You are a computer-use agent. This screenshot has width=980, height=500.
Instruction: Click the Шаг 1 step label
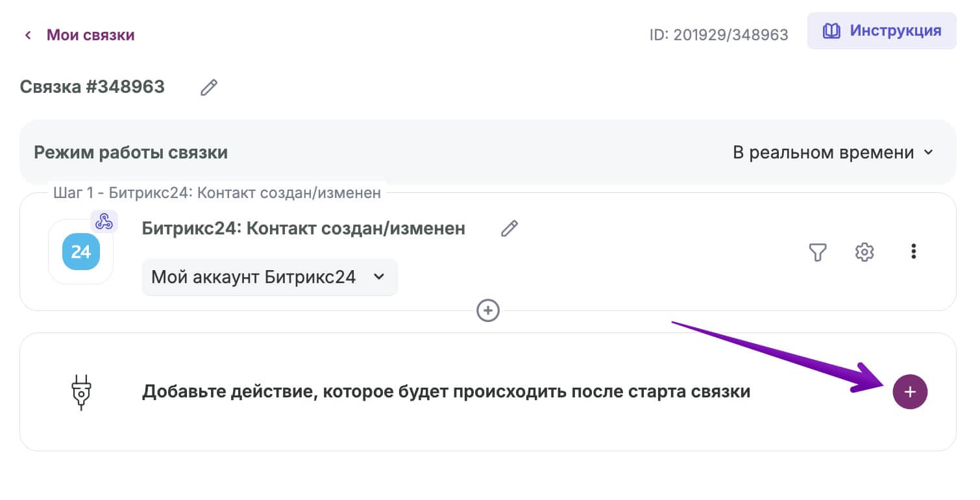point(217,193)
